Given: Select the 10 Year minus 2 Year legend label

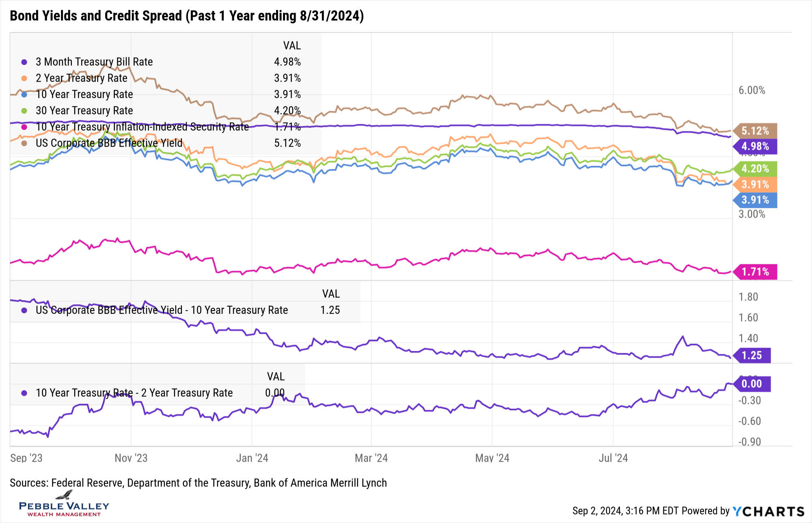Looking at the screenshot, I should [x=134, y=393].
